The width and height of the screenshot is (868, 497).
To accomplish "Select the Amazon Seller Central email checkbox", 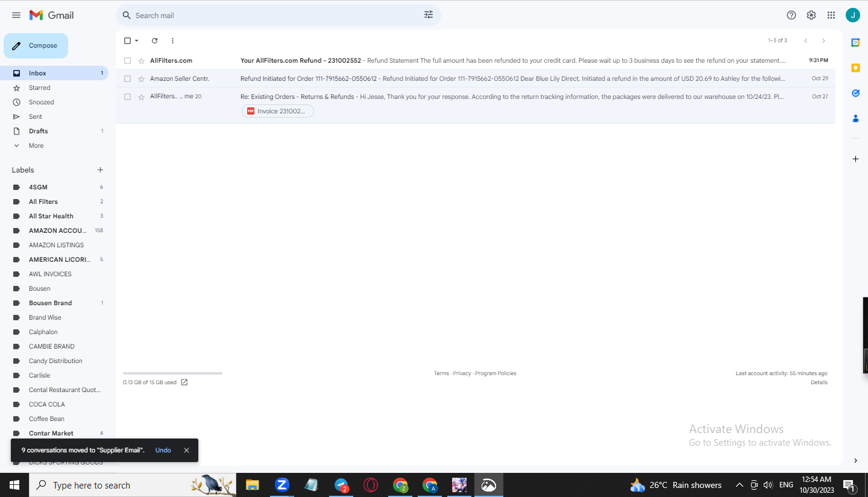I will pos(127,78).
